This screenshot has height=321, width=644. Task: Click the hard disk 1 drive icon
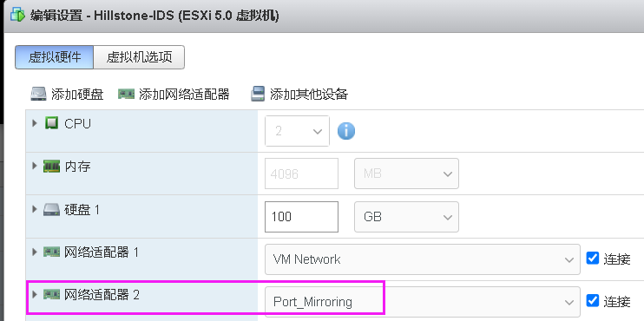click(x=52, y=210)
